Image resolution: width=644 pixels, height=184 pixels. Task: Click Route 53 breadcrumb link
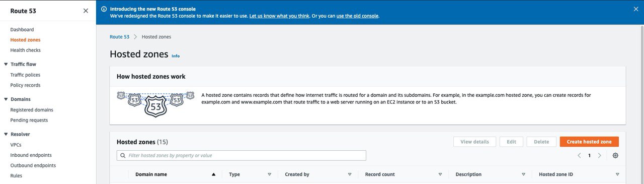coord(119,37)
